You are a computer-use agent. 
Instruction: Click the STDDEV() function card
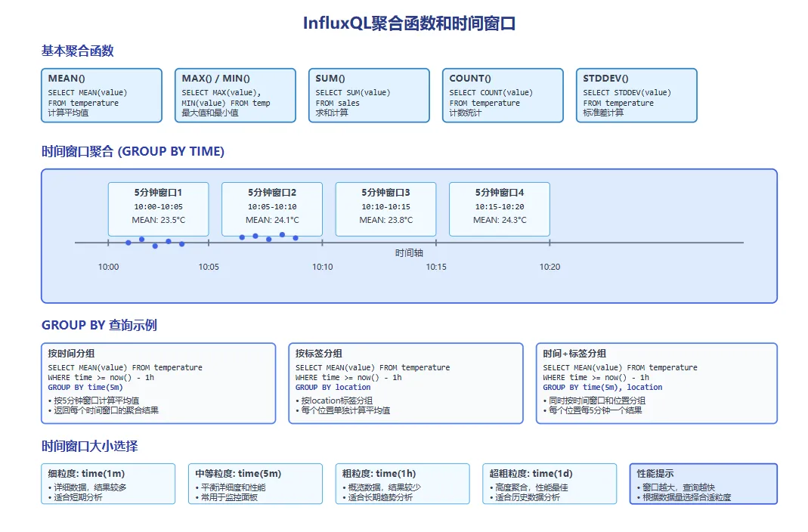pos(636,95)
